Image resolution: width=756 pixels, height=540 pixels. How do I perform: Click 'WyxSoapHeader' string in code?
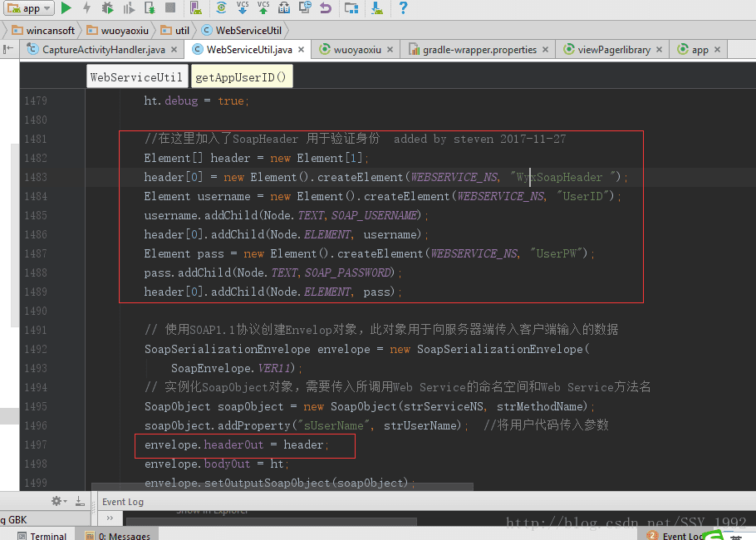tap(565, 178)
